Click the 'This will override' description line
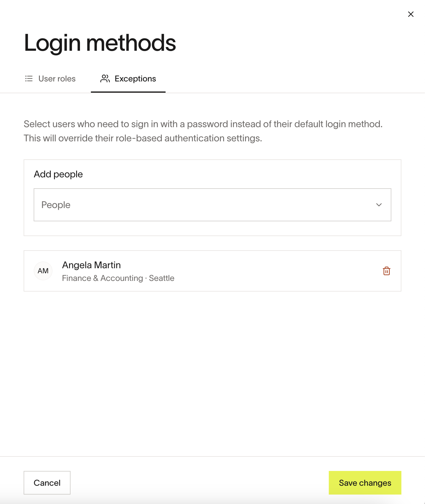 point(143,138)
